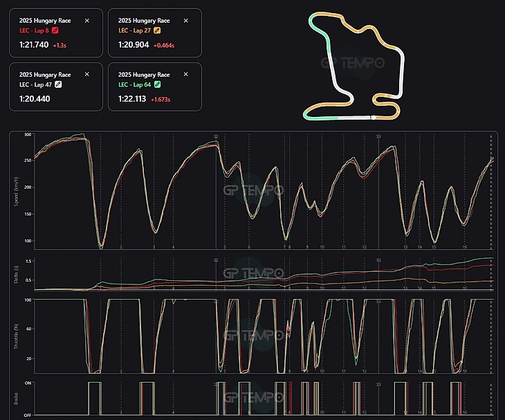Click '2025 Hungary Race' title on Lap 27 card

pyautogui.click(x=143, y=21)
